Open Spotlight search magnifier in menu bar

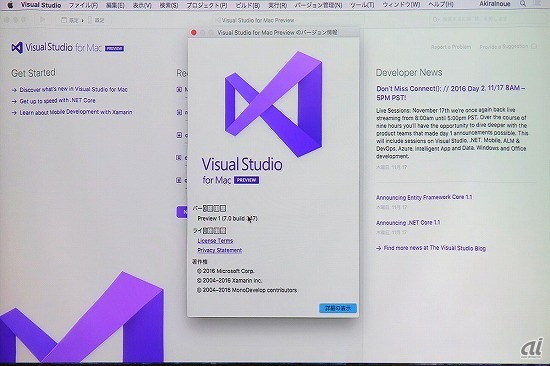523,4
